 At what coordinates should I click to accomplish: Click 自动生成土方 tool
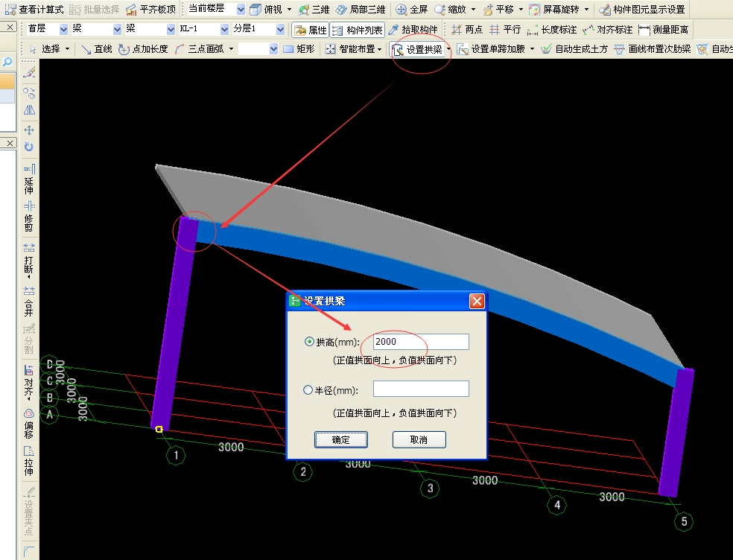[574, 49]
